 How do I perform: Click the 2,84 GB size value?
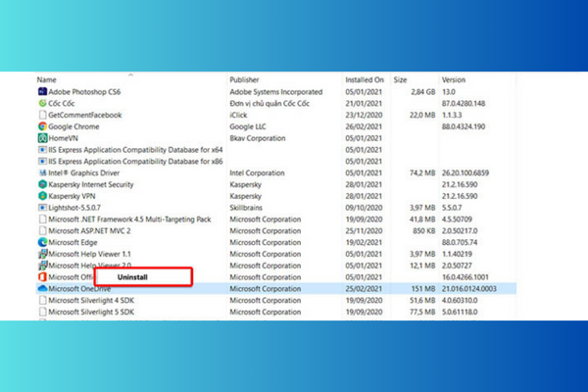pos(423,91)
